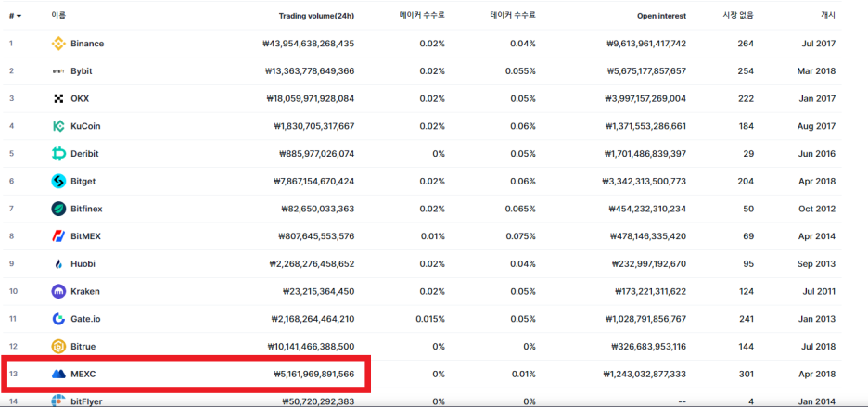This screenshot has height=407, width=868.
Task: Select Bitfinex launch date Oct 2012
Action: click(x=819, y=209)
